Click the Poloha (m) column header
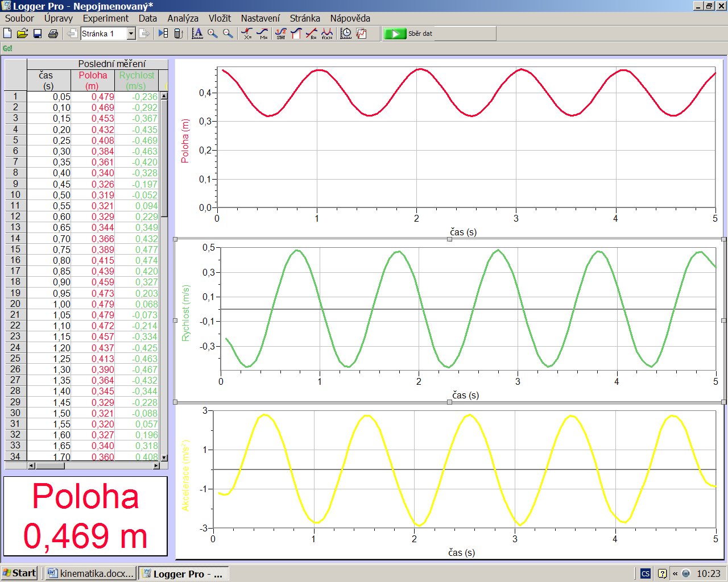Viewport: 728px width, 582px height. point(93,80)
